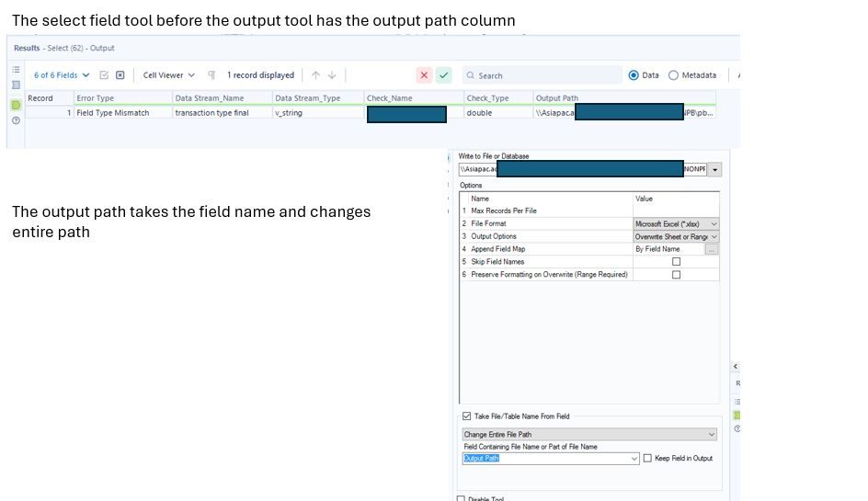The image size is (868, 501).
Task: Click the Error Type column header
Action: coord(123,98)
